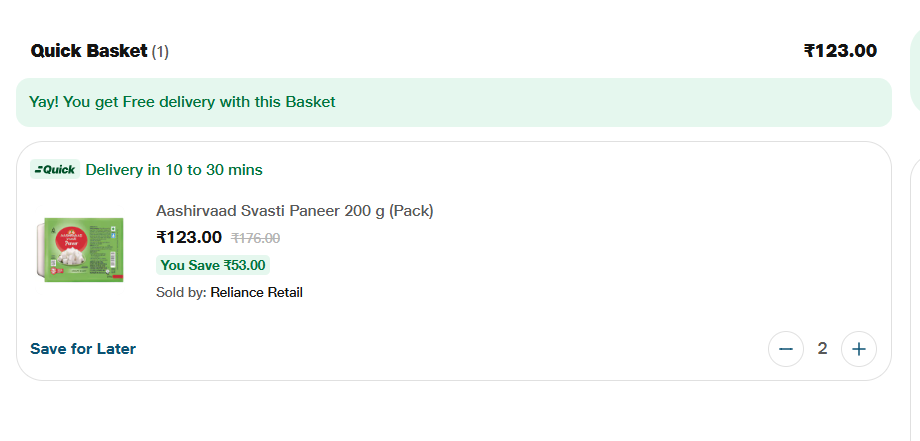Open Aashirvaad Svasti Paneer 200 g product title

point(294,211)
